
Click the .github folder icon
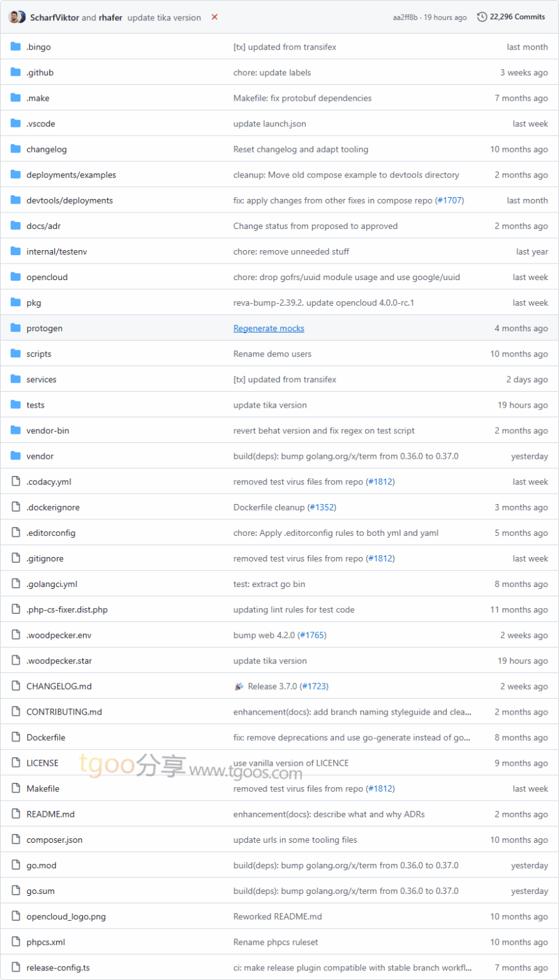pos(16,72)
